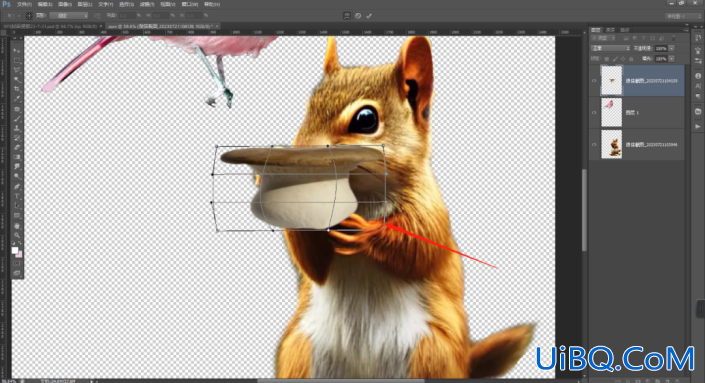Viewport: 705px width, 383px height.
Task: Switch to the first PSD document tab
Action: (x=50, y=27)
